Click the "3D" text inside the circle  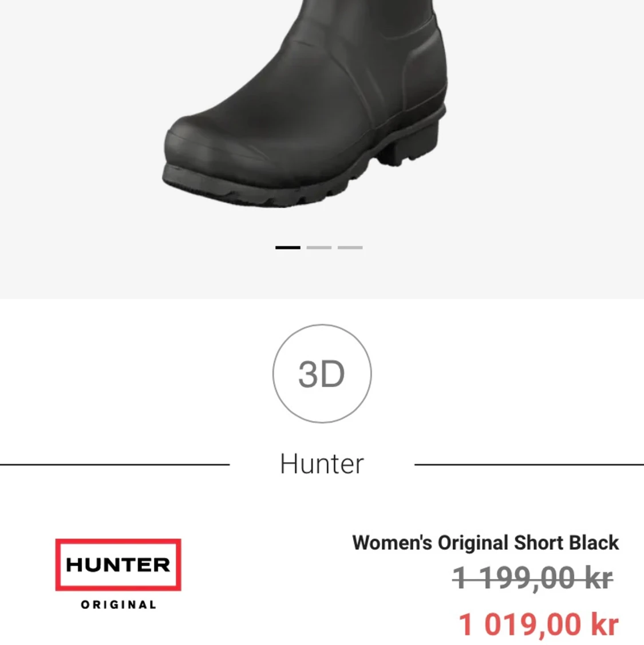tap(321, 374)
